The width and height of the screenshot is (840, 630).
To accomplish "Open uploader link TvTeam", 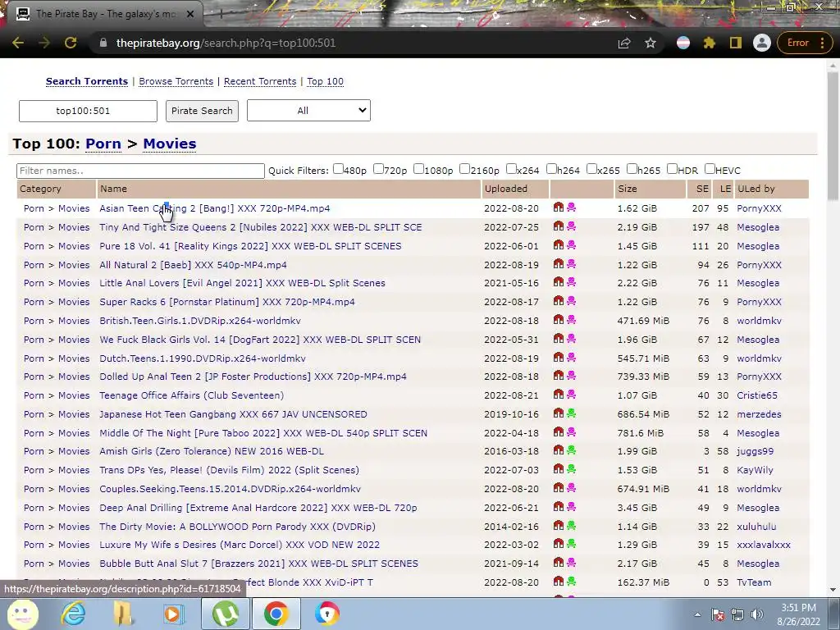I will 754,582.
